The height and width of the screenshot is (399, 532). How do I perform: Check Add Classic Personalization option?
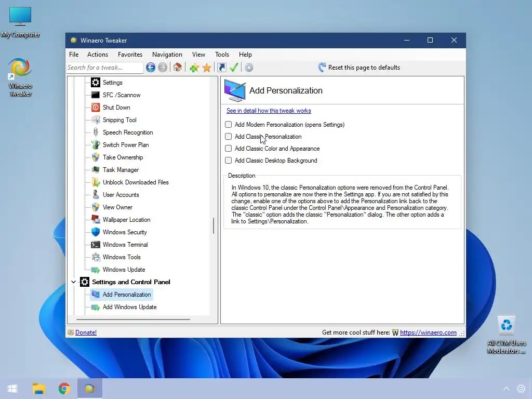[229, 137]
